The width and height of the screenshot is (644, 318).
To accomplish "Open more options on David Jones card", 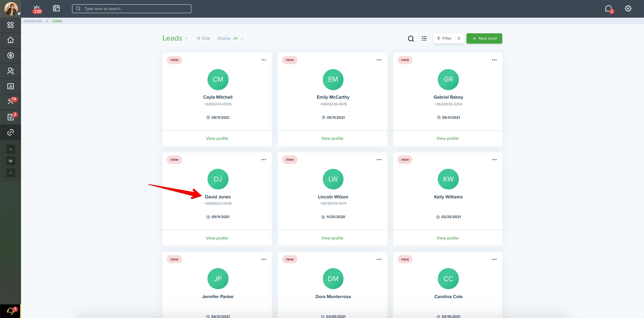I will point(263,160).
